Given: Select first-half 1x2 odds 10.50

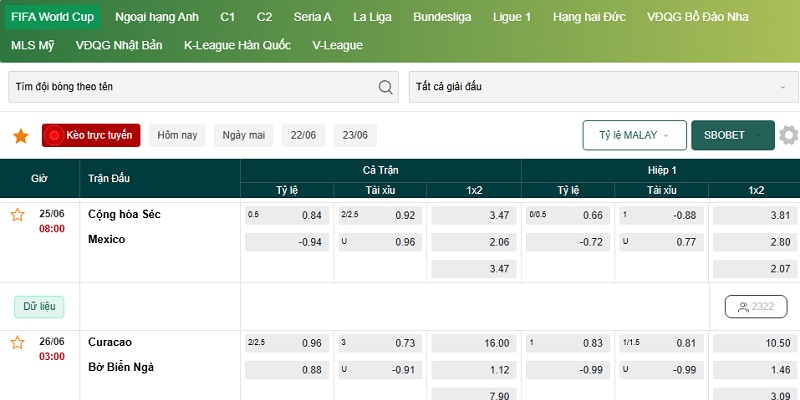Looking at the screenshot, I should (756, 343).
